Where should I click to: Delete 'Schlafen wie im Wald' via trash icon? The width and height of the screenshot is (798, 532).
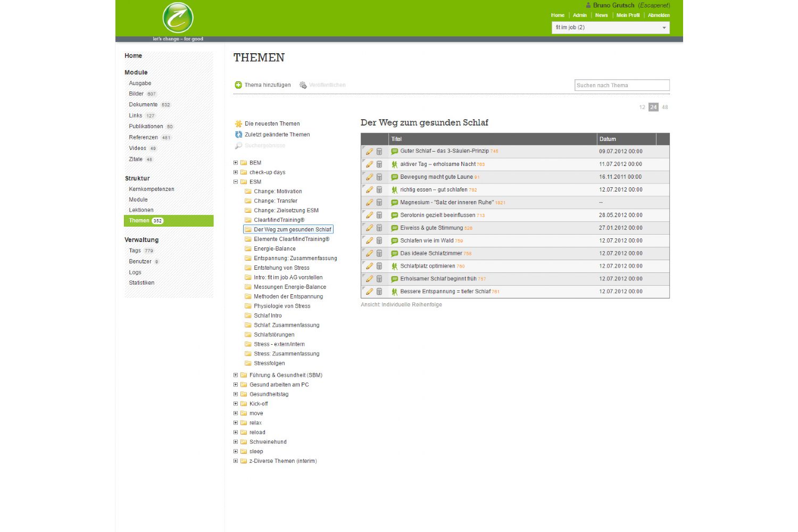pyautogui.click(x=379, y=241)
